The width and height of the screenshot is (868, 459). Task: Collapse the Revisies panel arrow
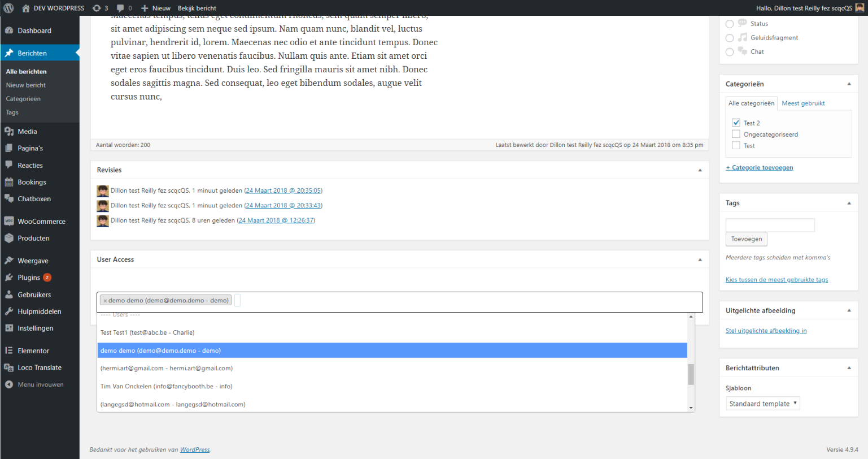(700, 170)
